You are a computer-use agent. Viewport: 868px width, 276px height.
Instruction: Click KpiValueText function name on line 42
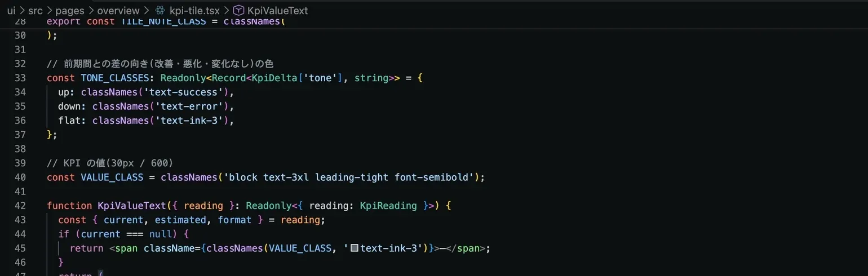[x=132, y=206]
